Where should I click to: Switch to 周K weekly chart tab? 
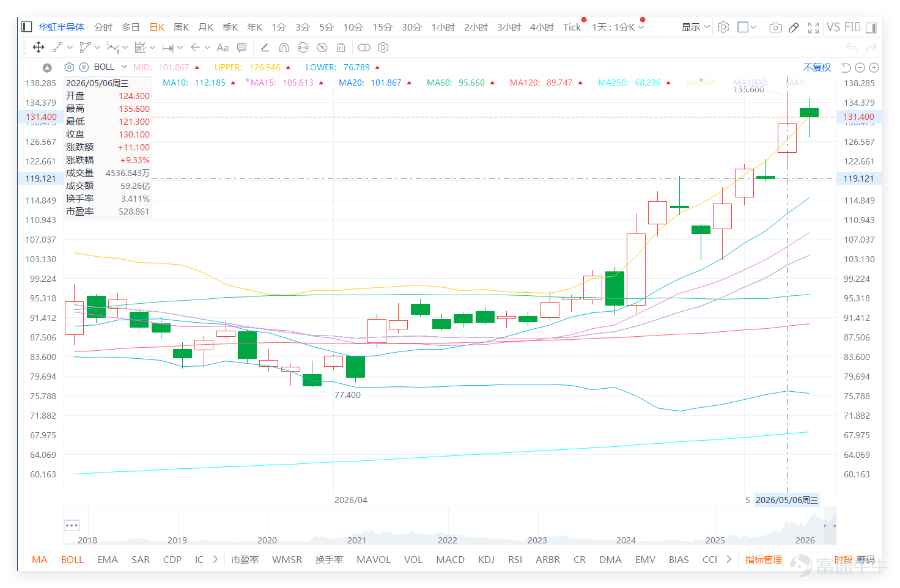pos(182,27)
